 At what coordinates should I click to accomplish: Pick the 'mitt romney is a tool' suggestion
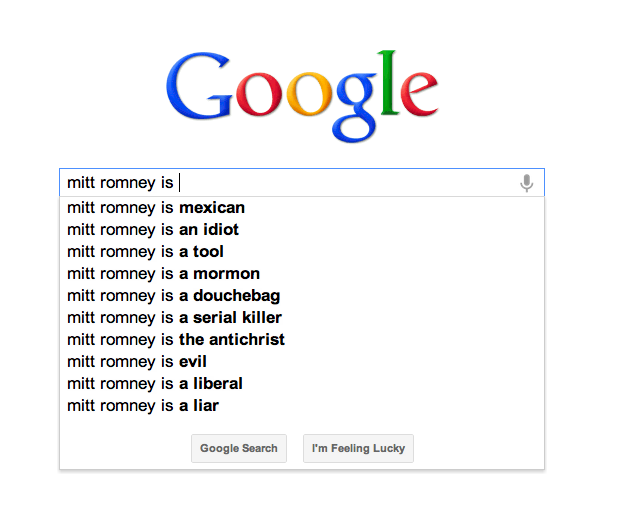(x=146, y=252)
